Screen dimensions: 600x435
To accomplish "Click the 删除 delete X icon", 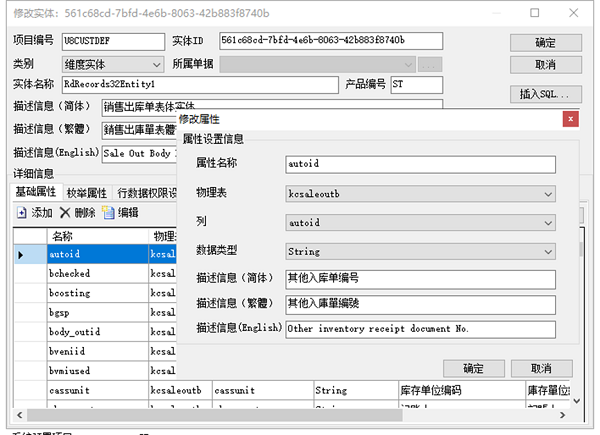I will pos(65,213).
